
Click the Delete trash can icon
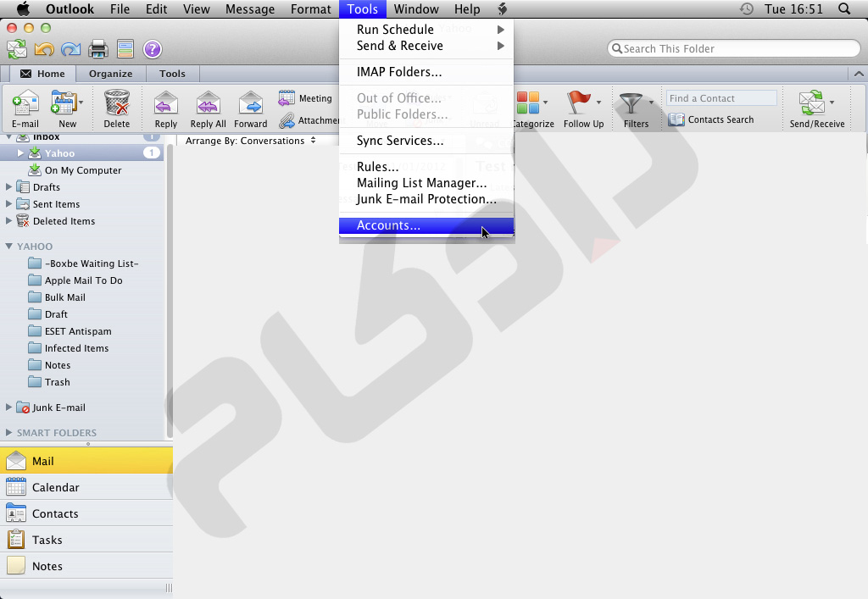tap(117, 104)
